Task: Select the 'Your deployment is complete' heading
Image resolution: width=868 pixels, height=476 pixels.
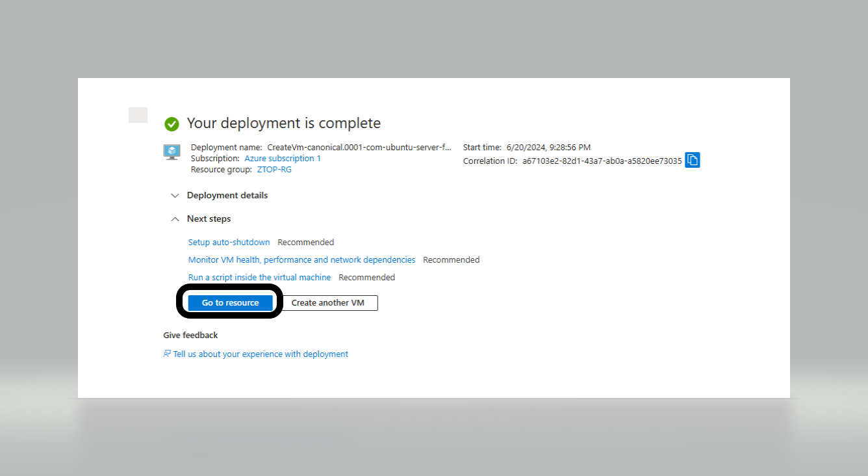Action: [284, 123]
